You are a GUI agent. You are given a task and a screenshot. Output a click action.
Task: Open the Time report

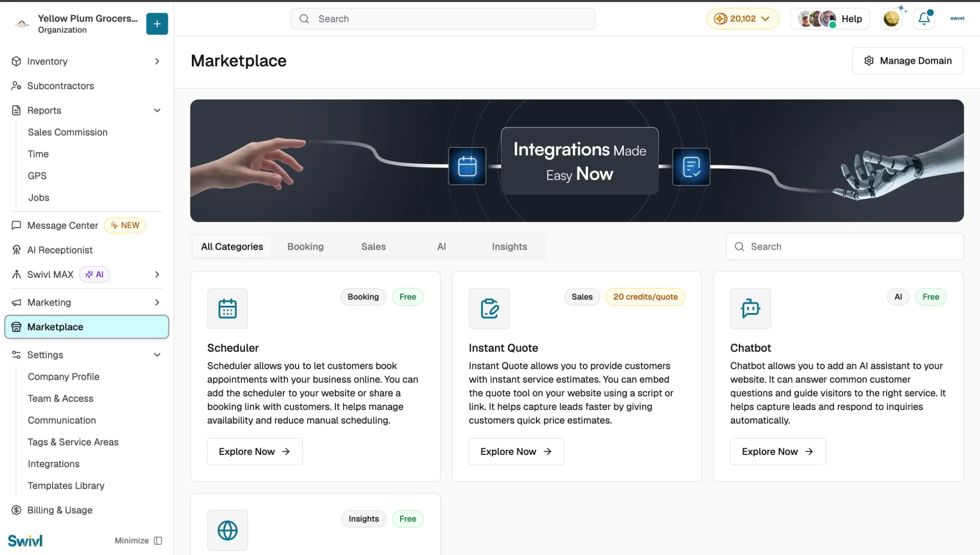click(38, 154)
